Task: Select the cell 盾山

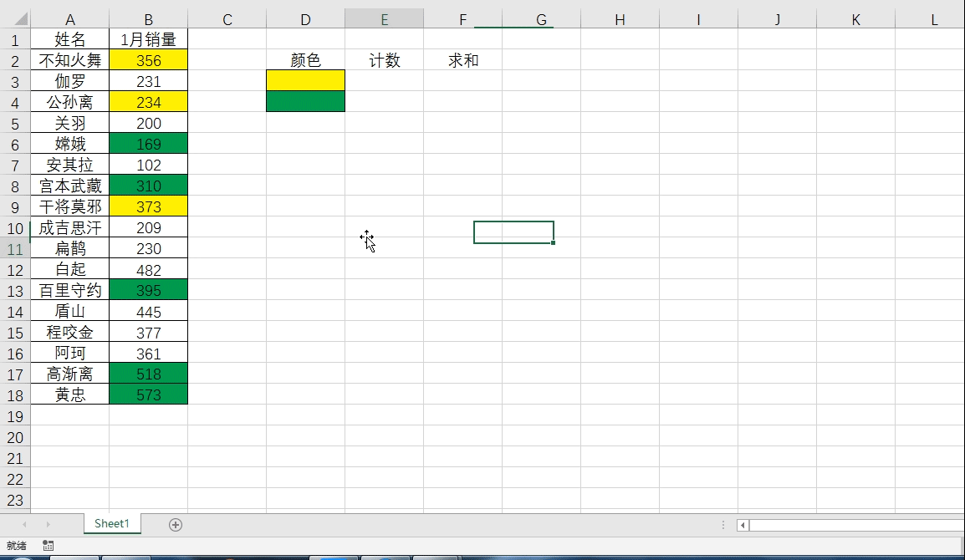Action: 69,312
